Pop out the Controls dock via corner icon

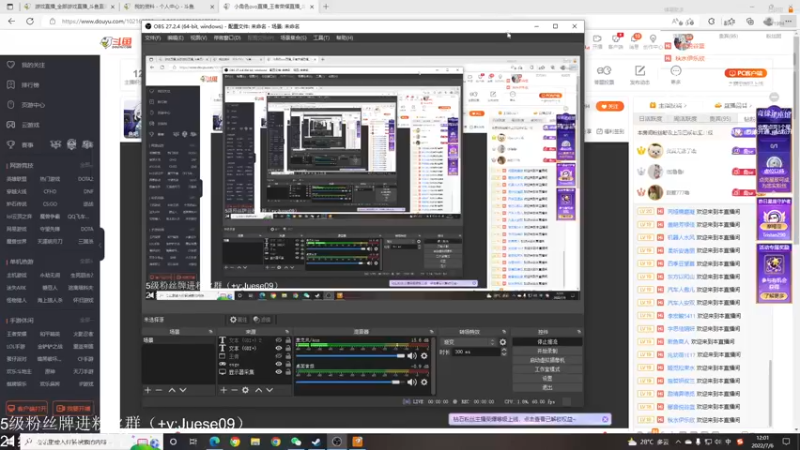pyautogui.click(x=578, y=332)
